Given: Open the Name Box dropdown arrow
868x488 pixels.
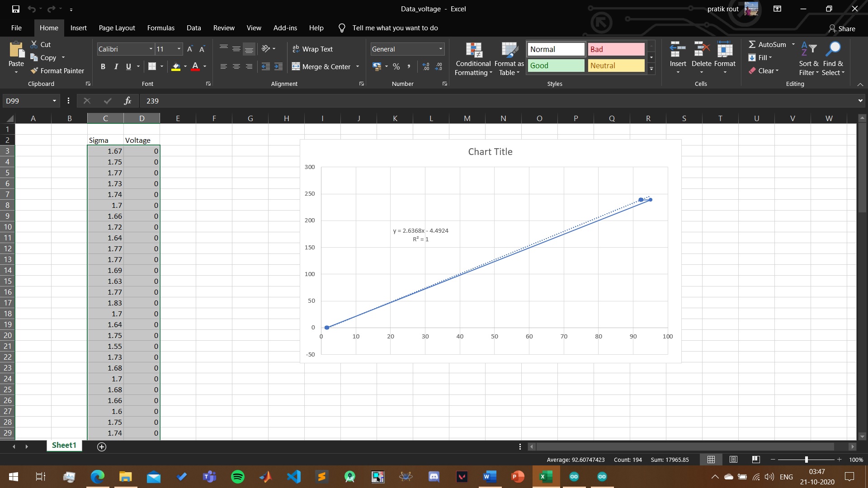Looking at the screenshot, I should tap(54, 101).
